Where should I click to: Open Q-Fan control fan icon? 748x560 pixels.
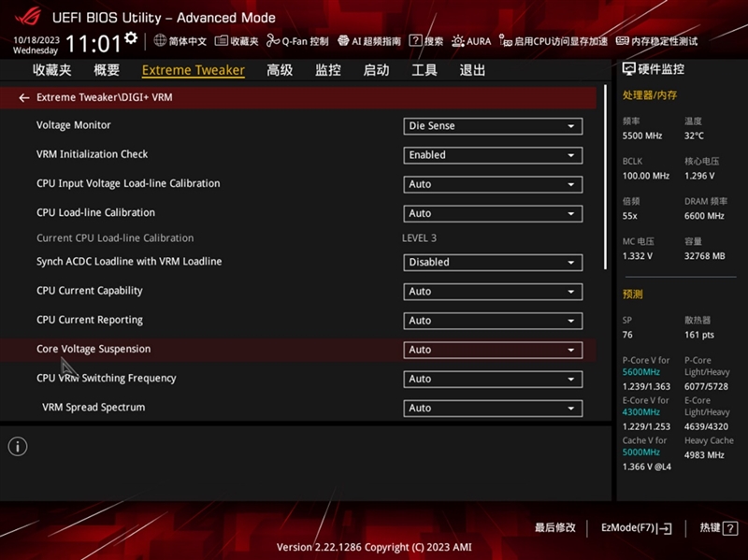click(x=273, y=41)
